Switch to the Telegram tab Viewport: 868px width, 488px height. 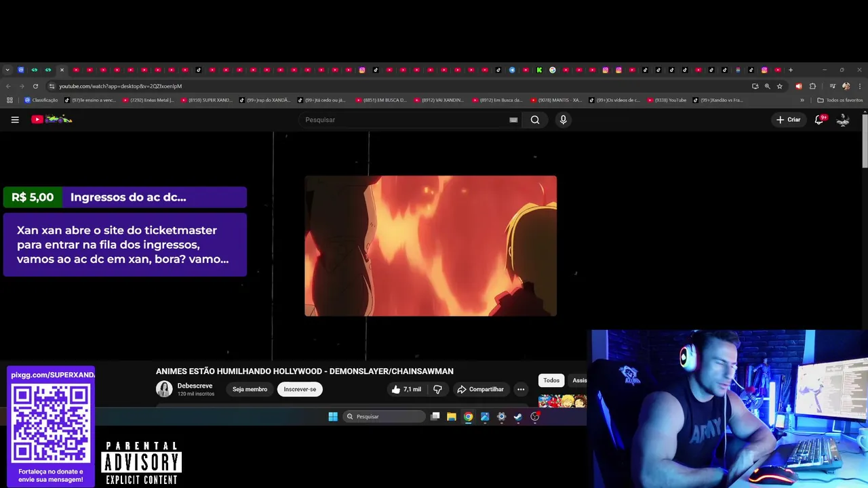tap(512, 70)
